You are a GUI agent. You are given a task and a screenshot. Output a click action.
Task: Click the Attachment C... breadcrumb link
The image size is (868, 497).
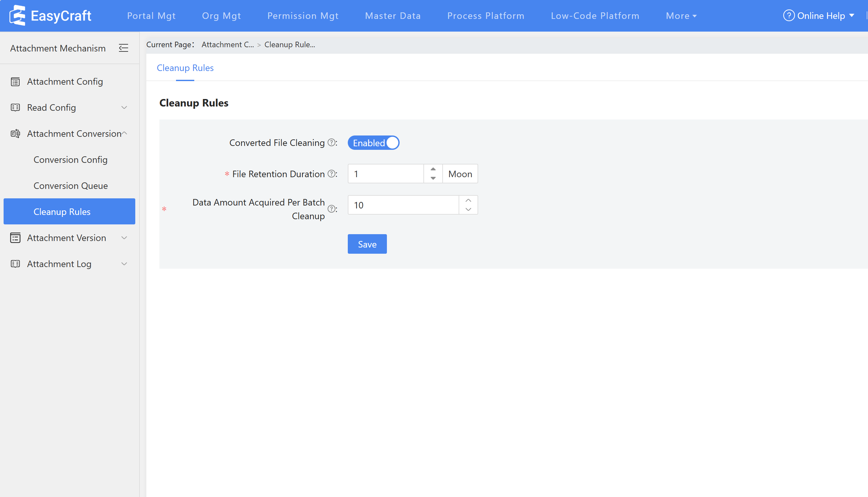(228, 44)
